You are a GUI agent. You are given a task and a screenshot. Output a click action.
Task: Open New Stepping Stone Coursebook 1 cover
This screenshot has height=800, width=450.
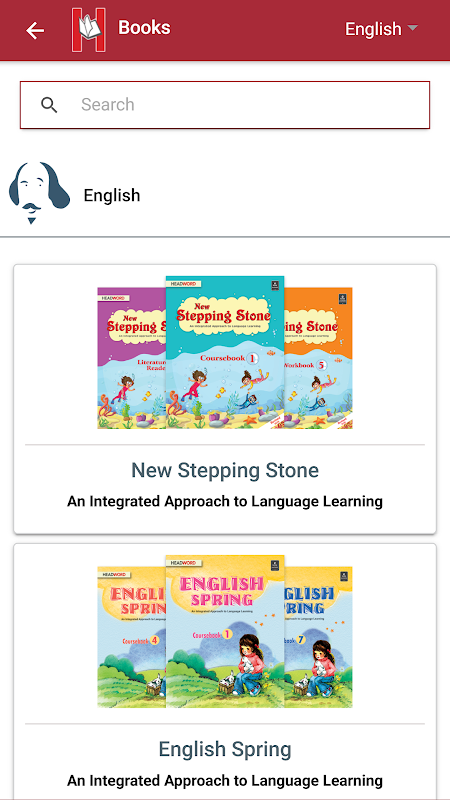pos(225,352)
